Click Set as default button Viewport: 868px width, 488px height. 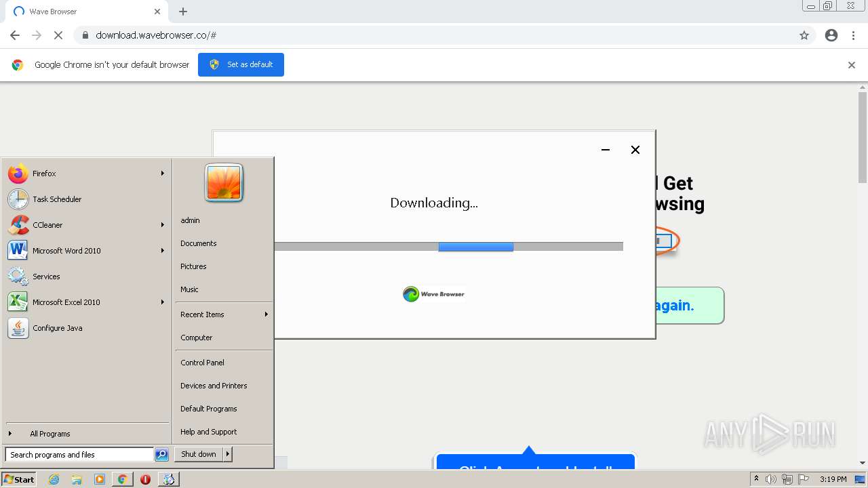click(241, 64)
